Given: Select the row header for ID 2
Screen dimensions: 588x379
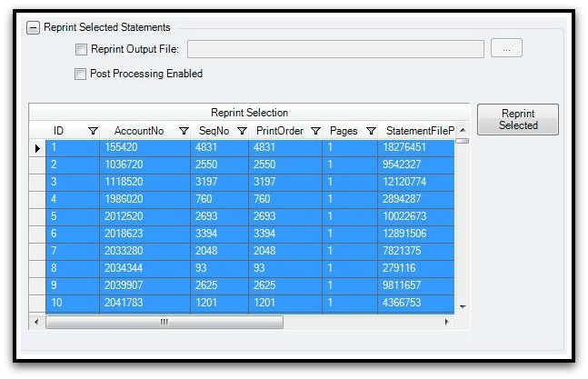Looking at the screenshot, I should 37,165.
